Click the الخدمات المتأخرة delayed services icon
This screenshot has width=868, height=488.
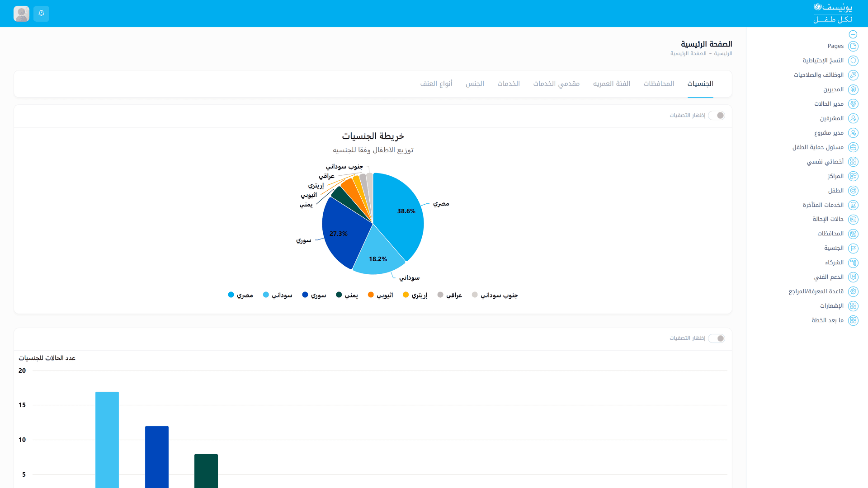click(853, 205)
